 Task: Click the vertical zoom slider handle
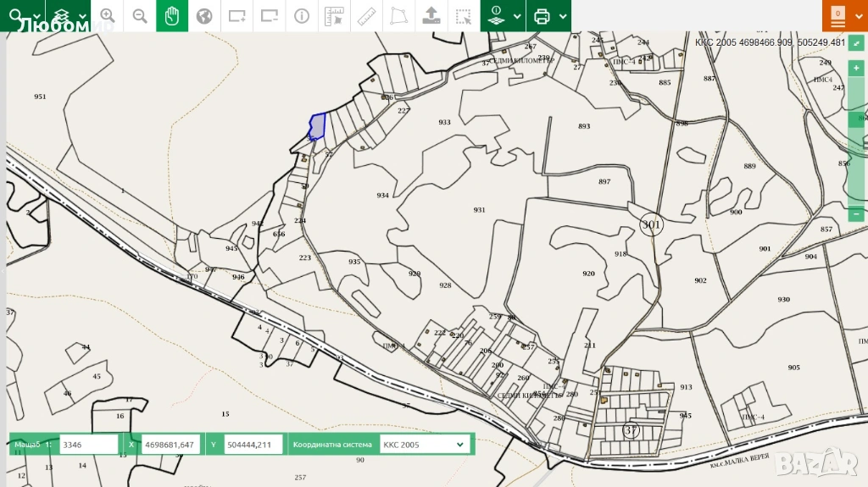tap(857, 119)
